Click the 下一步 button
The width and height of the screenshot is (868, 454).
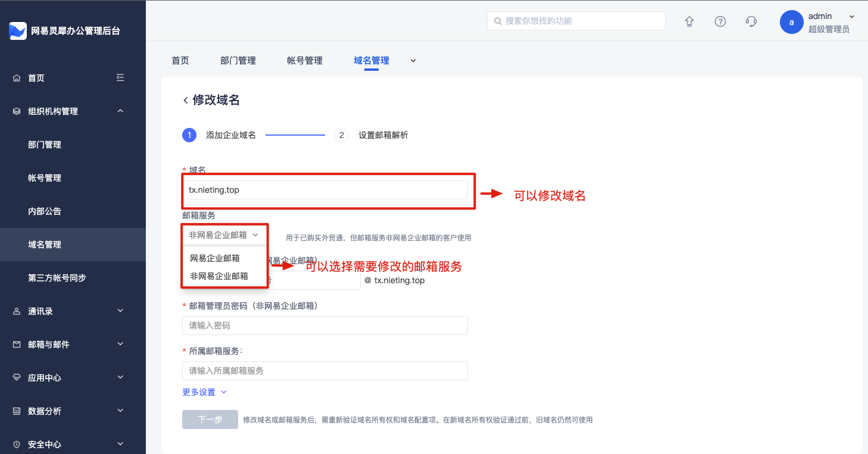pos(210,419)
